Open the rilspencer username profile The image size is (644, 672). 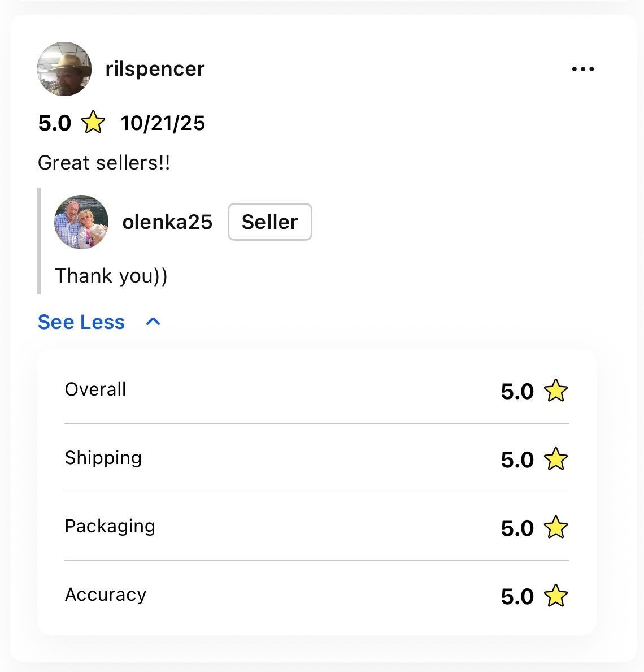coord(155,69)
